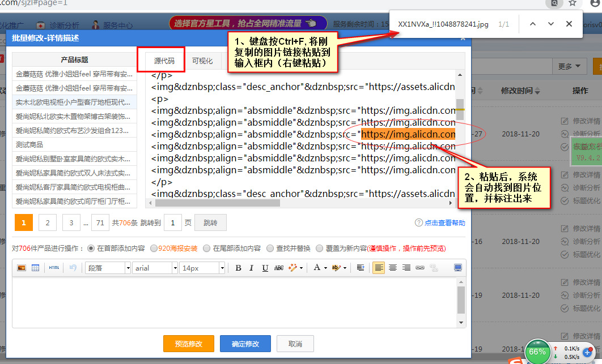Apply underline formatting in the editor
Screen dimensions: 602x364
264,268
